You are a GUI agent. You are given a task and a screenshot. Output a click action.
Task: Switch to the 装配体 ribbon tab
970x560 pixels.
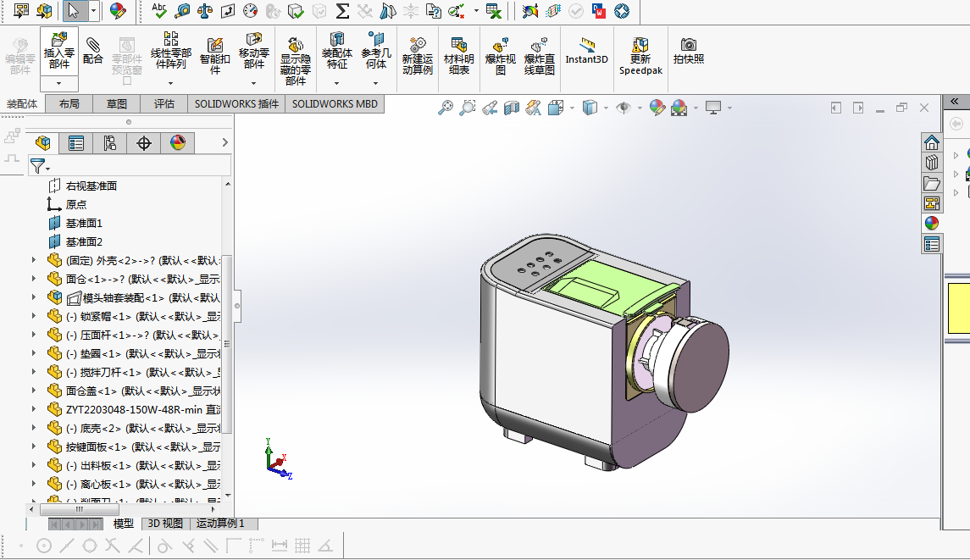(x=22, y=104)
